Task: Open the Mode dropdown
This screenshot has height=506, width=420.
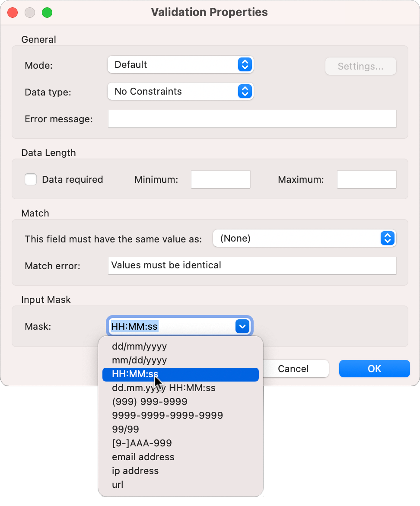Action: 180,65
